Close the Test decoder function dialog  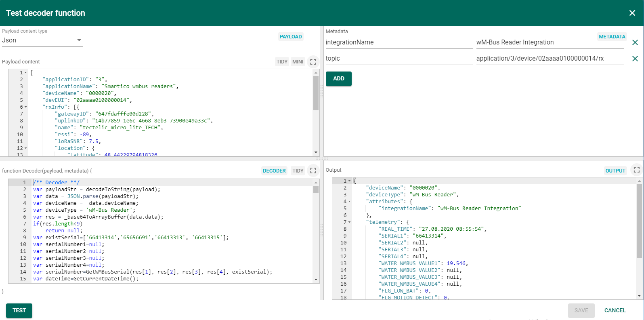[632, 13]
